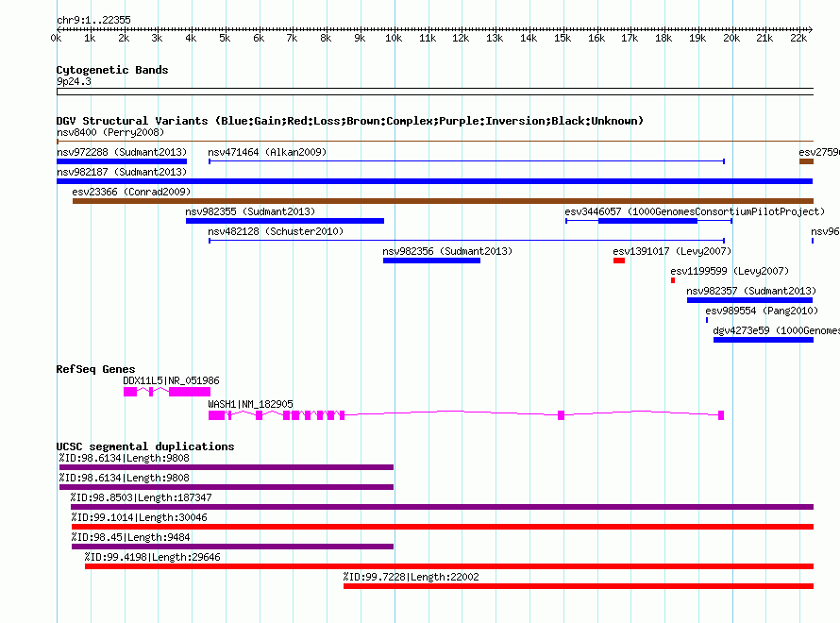
Task: Click the nsv8400 (Perry2008) variant label
Action: [110, 132]
